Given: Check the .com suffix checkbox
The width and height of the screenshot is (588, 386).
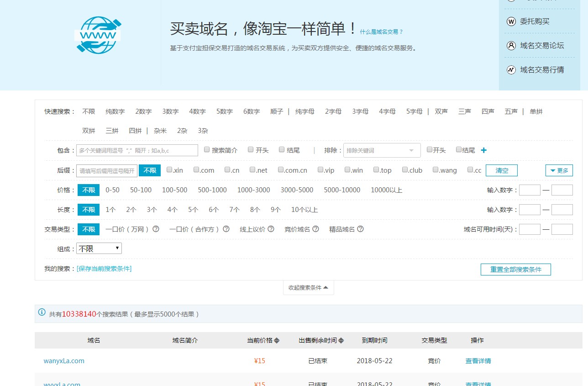Looking at the screenshot, I should pos(196,169).
